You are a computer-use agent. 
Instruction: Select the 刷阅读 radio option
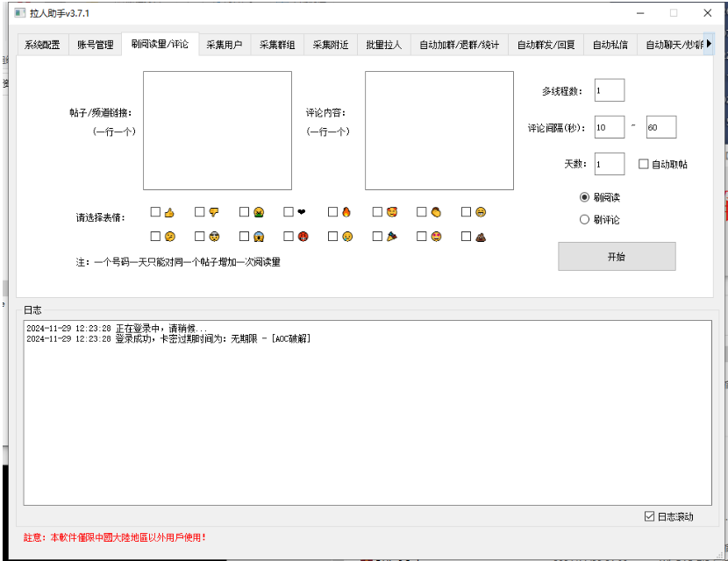(x=585, y=197)
